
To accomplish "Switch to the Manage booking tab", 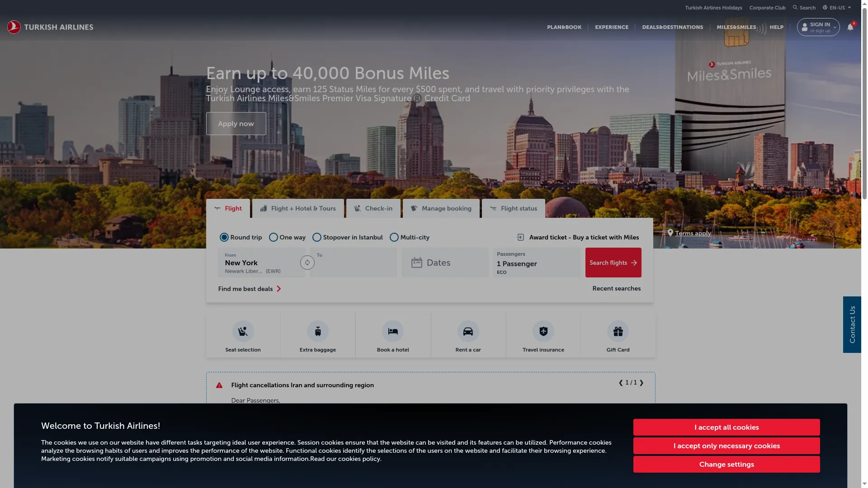I will coord(441,208).
